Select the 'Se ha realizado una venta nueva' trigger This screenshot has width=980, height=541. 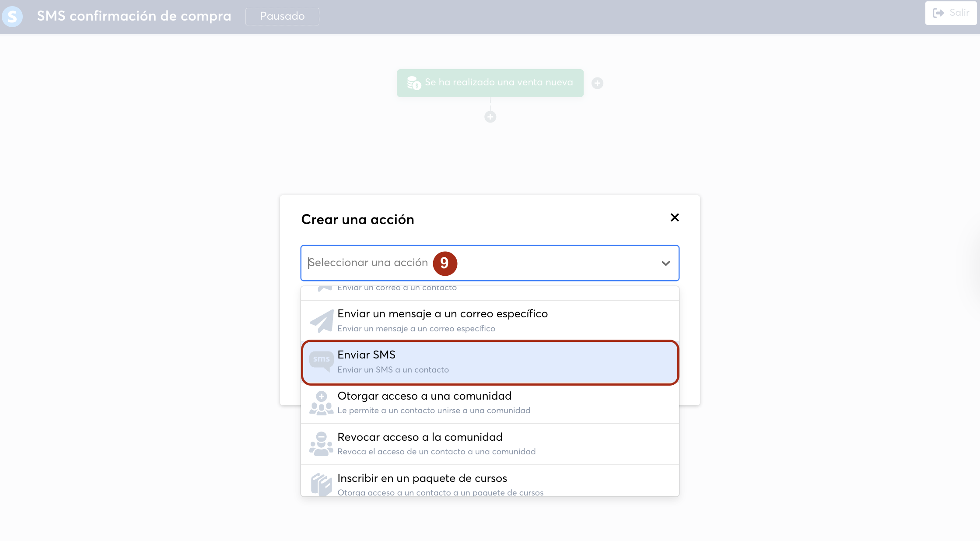pyautogui.click(x=498, y=82)
